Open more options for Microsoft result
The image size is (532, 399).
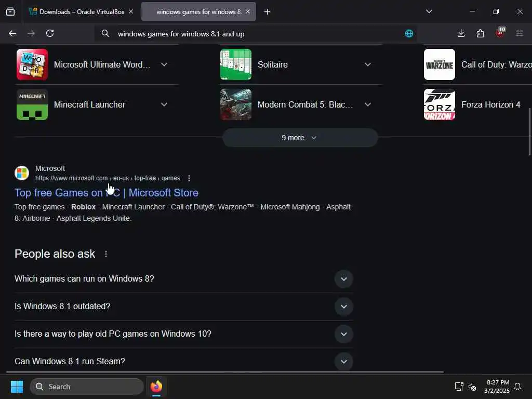tap(189, 178)
